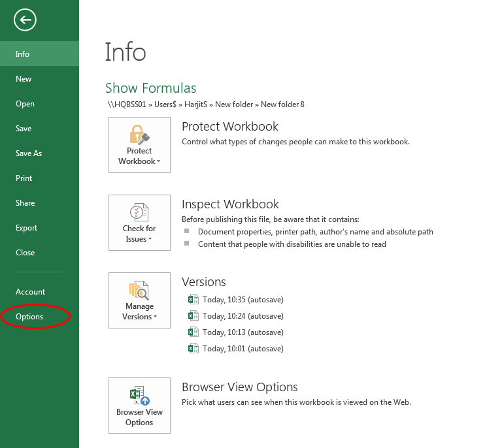Click the Protect Workbook lock icon
Screen dimensions: 485x448
[139, 135]
